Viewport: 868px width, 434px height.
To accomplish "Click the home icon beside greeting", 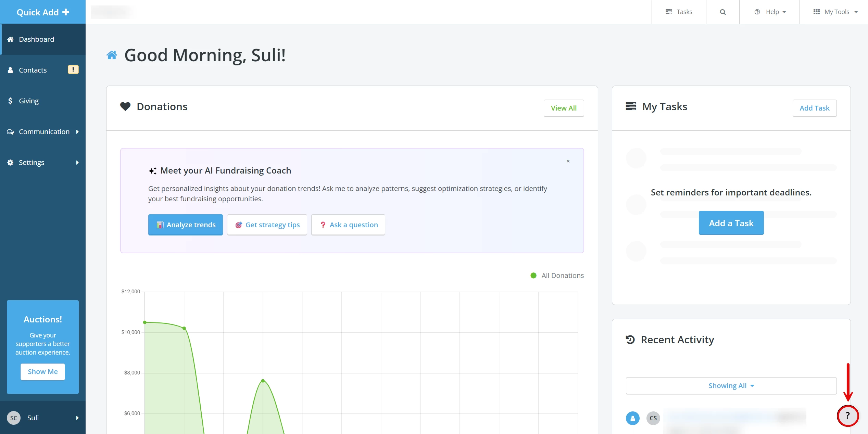I will 112,55.
